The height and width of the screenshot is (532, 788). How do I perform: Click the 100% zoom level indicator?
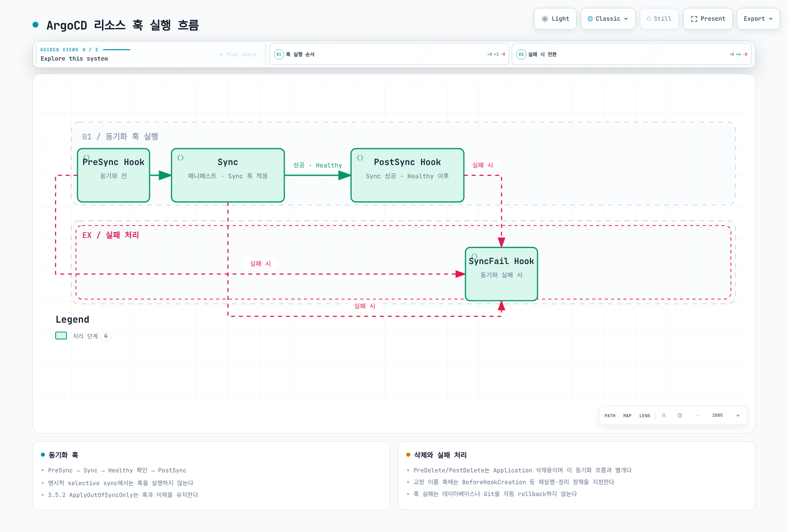click(x=717, y=416)
